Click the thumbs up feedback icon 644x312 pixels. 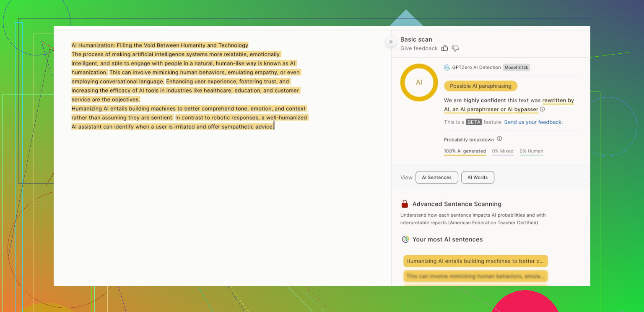(x=445, y=48)
